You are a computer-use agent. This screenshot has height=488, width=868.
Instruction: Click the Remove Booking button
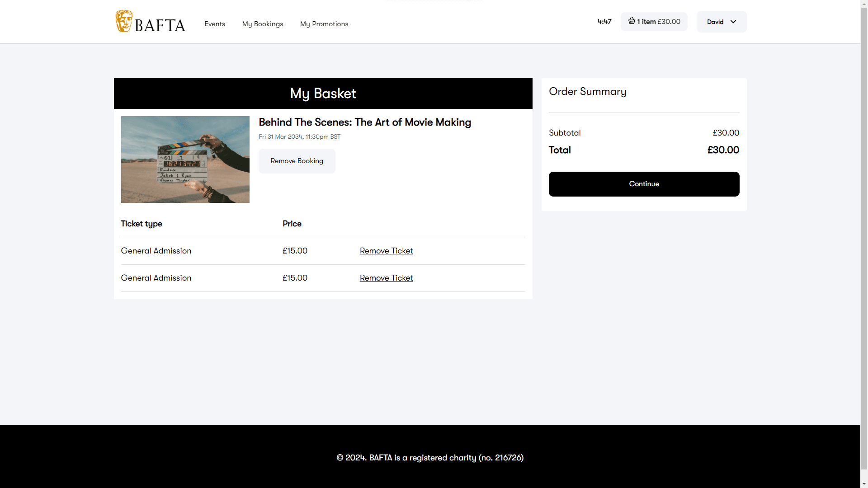pyautogui.click(x=297, y=161)
